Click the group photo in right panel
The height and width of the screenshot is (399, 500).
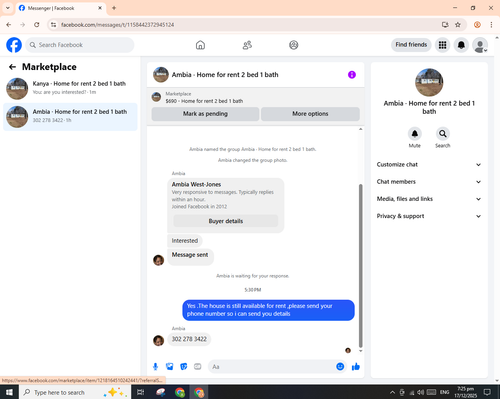coord(429,82)
